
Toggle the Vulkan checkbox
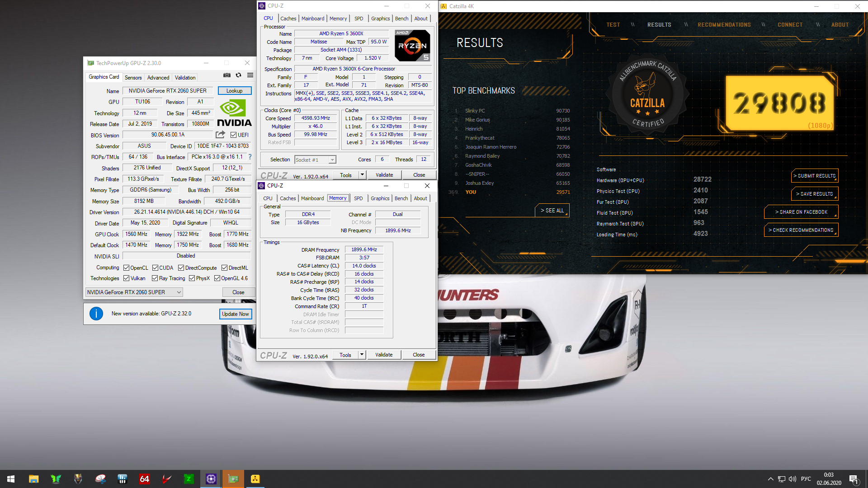tap(127, 278)
